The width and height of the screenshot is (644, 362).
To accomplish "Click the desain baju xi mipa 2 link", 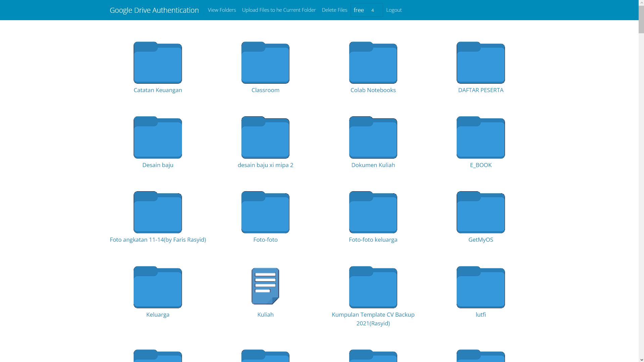I will point(265,165).
